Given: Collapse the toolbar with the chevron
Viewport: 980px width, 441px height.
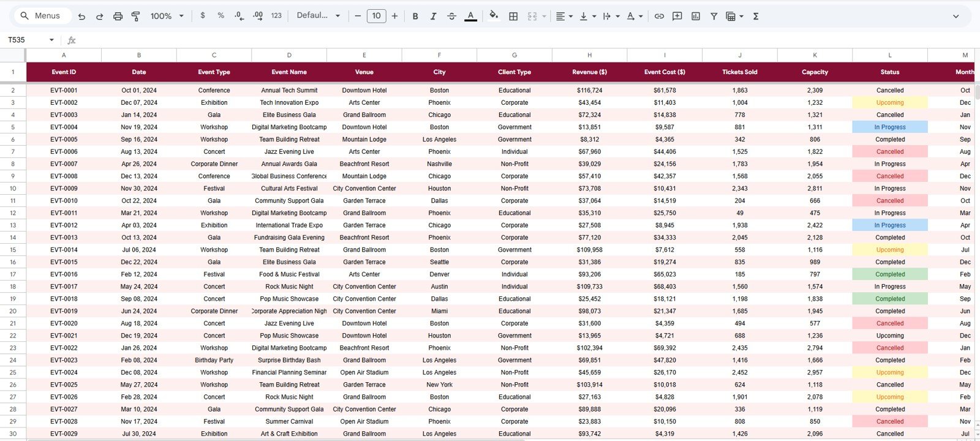Looking at the screenshot, I should click(956, 17).
